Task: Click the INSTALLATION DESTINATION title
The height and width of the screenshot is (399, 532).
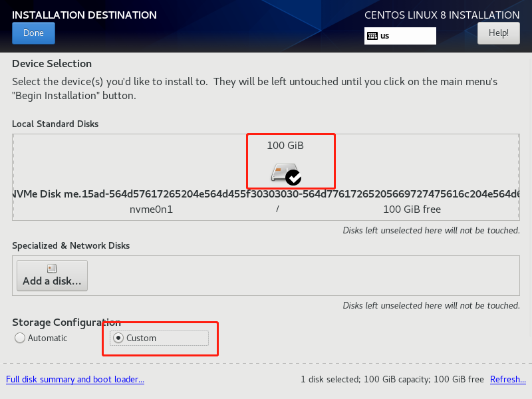Action: [x=84, y=15]
